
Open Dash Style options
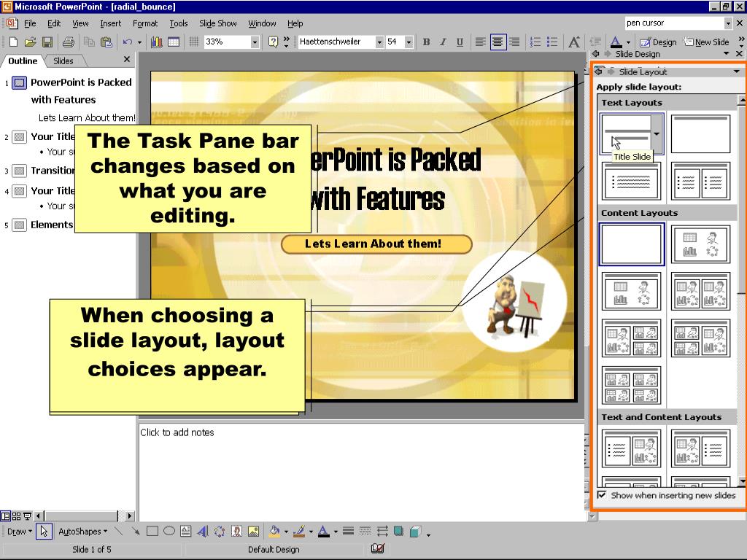pyautogui.click(x=365, y=531)
